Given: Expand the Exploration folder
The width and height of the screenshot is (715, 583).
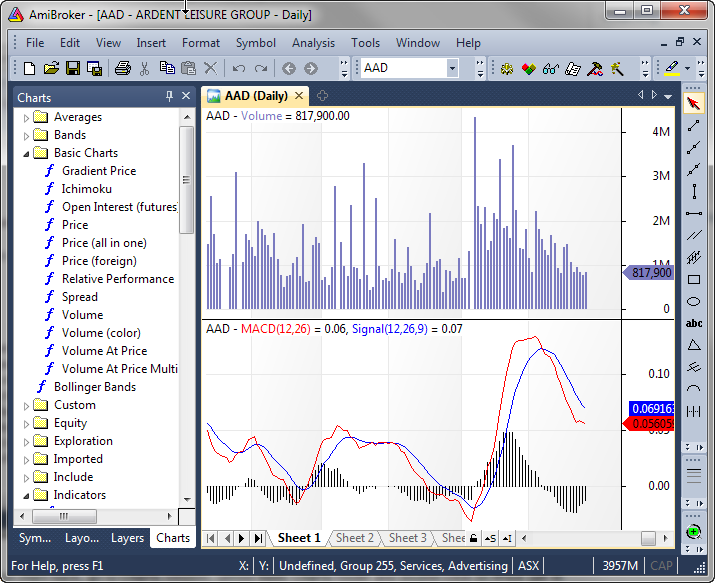Looking at the screenshot, I should [26, 442].
